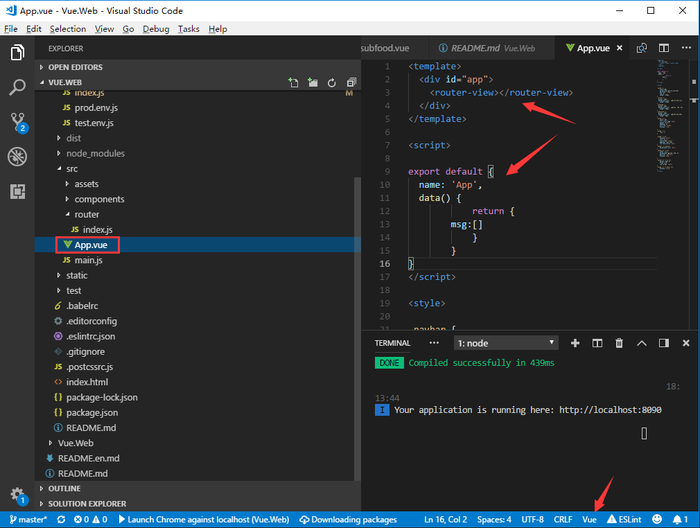The image size is (700, 528).
Task: Open the Debug menu
Action: (x=156, y=29)
